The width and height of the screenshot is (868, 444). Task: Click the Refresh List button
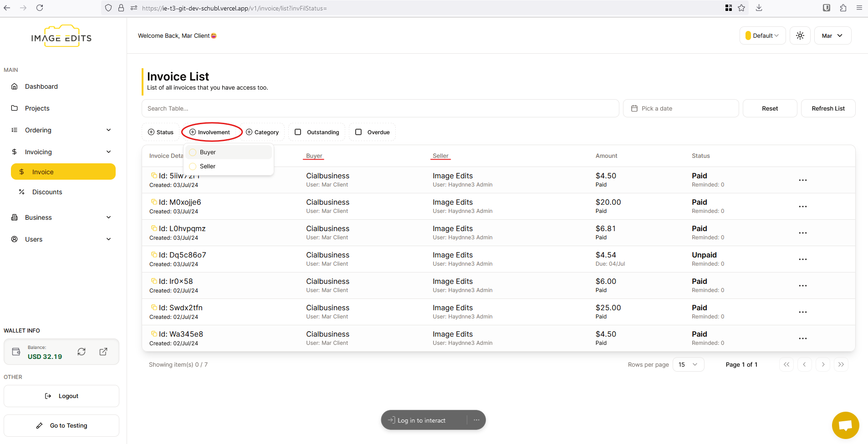pyautogui.click(x=827, y=108)
